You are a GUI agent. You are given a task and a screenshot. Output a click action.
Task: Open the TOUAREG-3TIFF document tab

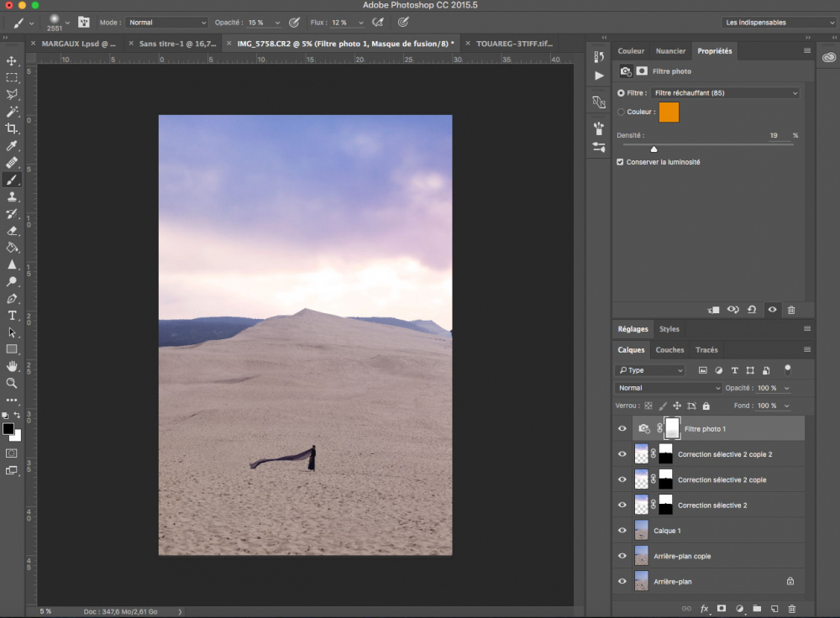pos(512,43)
